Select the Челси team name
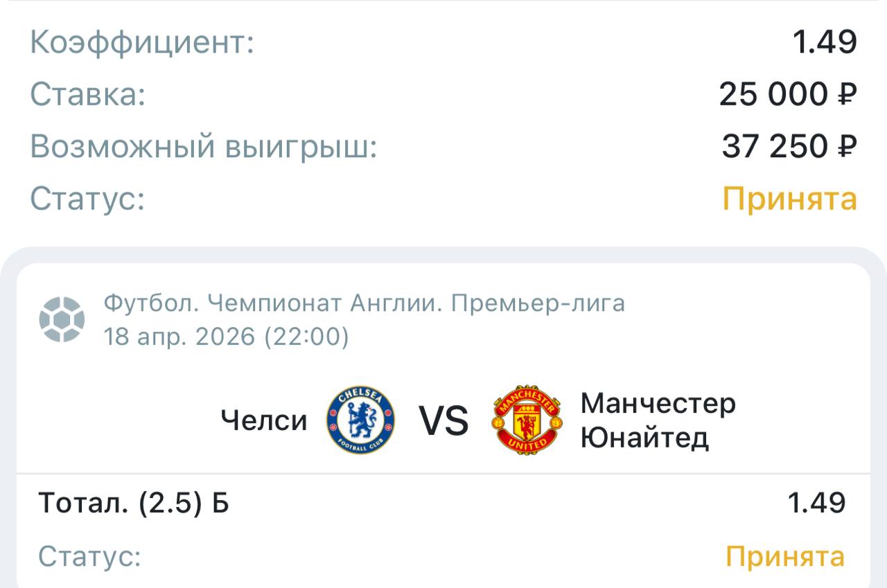The width and height of the screenshot is (887, 588). pyautogui.click(x=264, y=420)
